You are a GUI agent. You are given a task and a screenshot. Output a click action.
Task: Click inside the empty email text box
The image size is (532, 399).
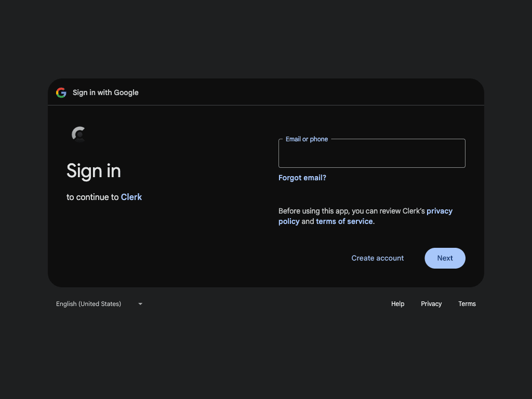371,155
